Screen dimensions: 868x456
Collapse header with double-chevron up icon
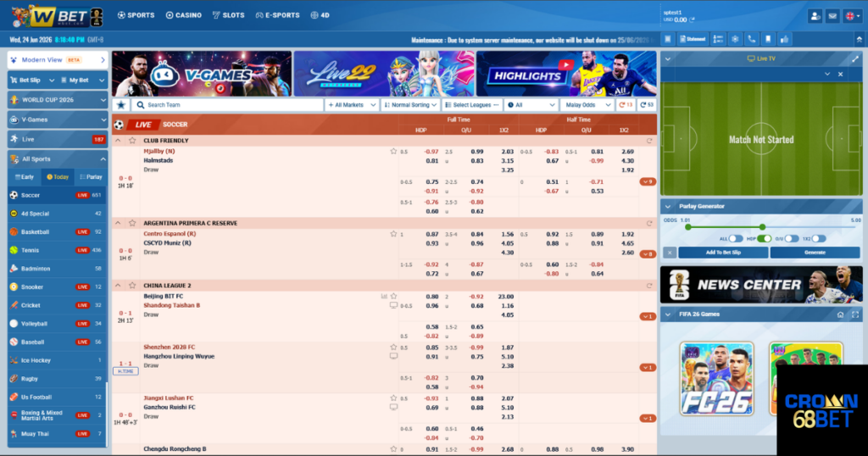click(x=860, y=39)
